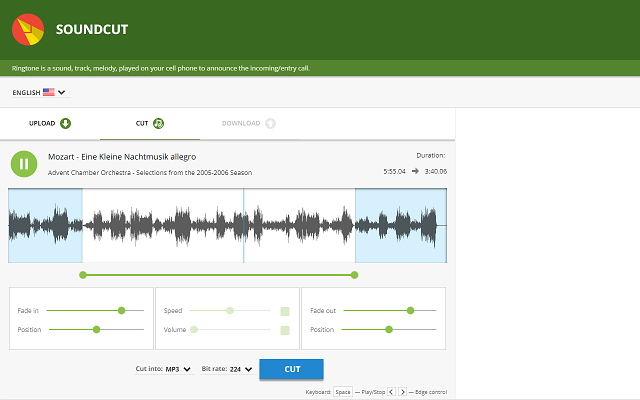Click the green upload arrow icon
The height and width of the screenshot is (400, 640).
(66, 124)
